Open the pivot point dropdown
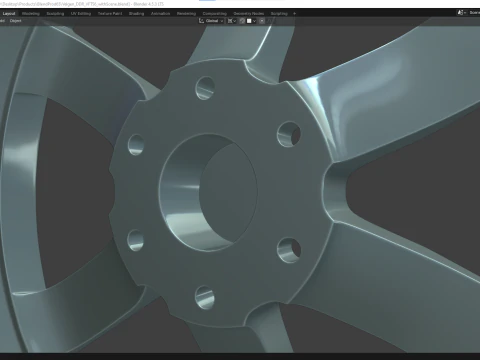Viewport: 480px width, 360px height. tap(232, 21)
